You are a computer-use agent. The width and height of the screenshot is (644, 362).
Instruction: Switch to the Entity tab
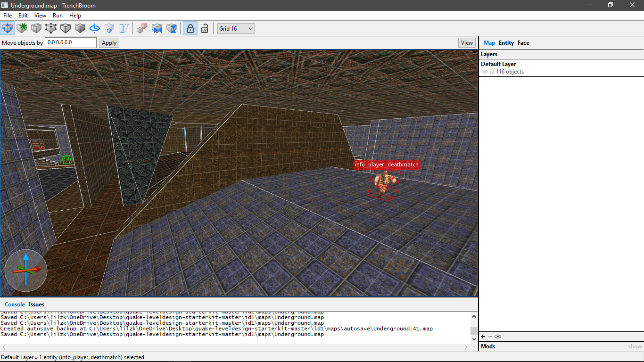click(x=506, y=42)
